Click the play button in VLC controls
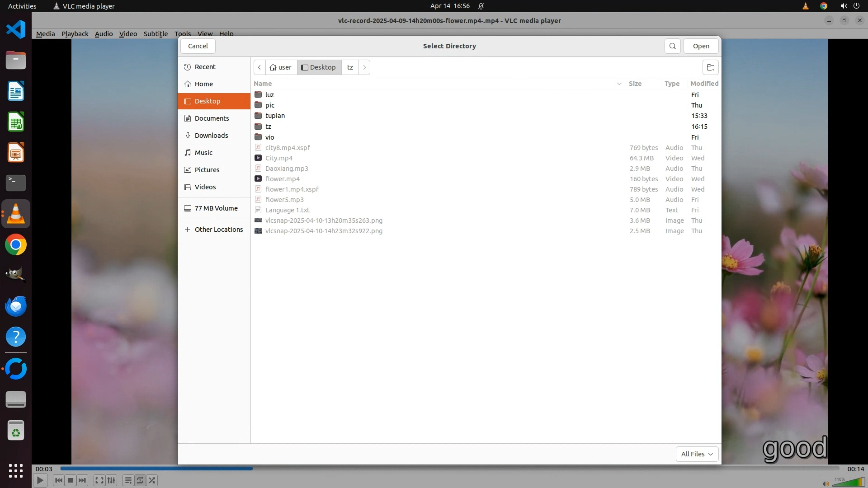 [x=40, y=480]
